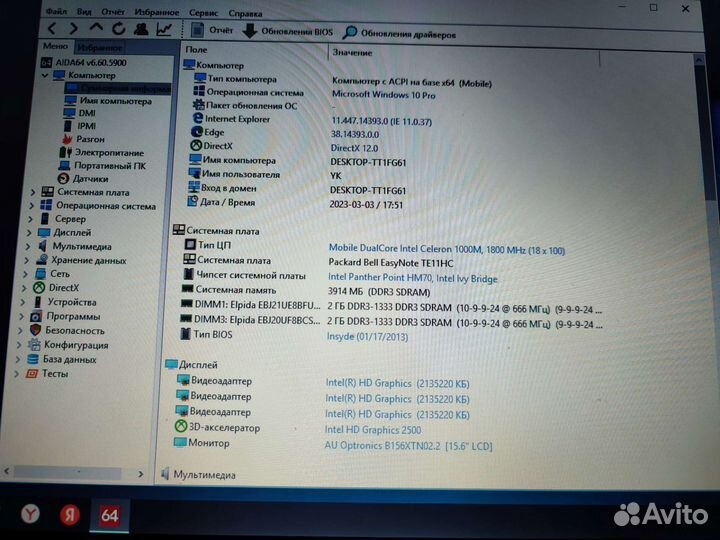Click the База данных tree icon

coord(33,359)
